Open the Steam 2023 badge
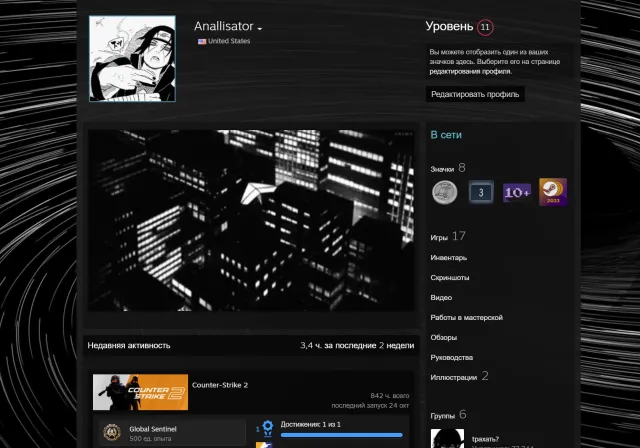Image resolution: width=640 pixels, height=448 pixels. coord(553,192)
